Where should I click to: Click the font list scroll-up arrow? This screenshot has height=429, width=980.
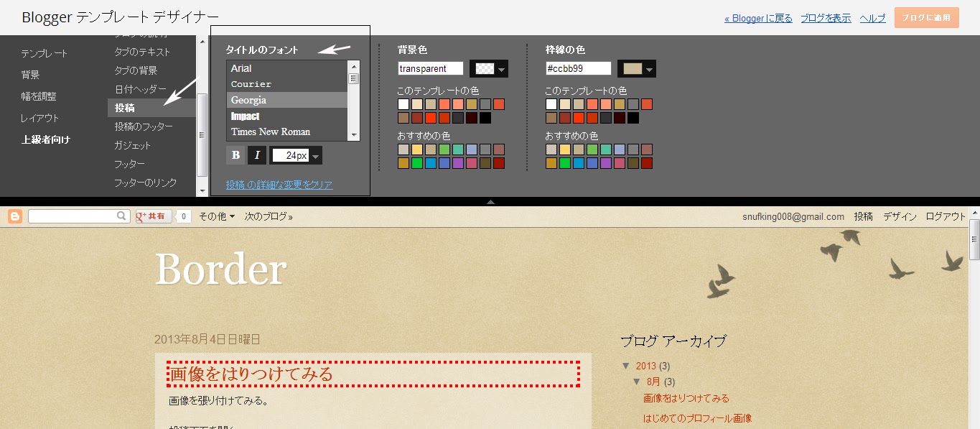(x=353, y=65)
